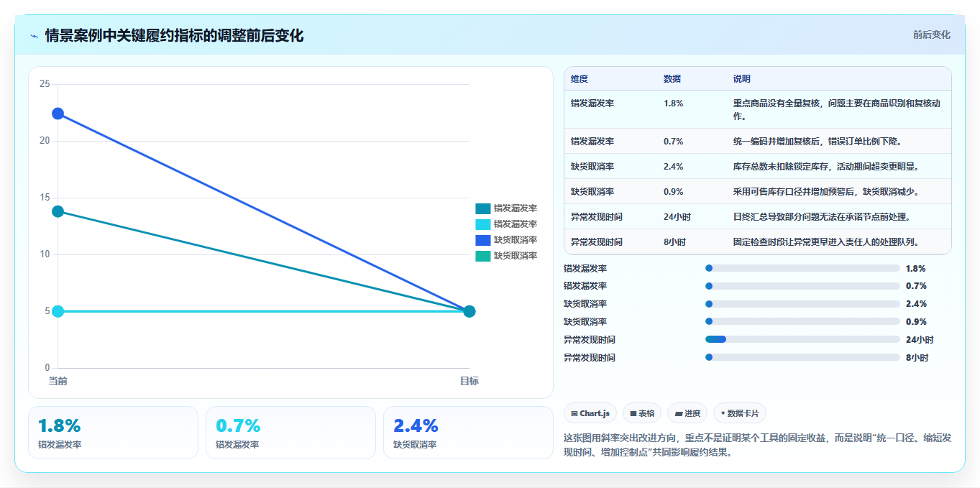Click the 0.7% cell in the table
This screenshot has height=488, width=980.
[x=674, y=142]
